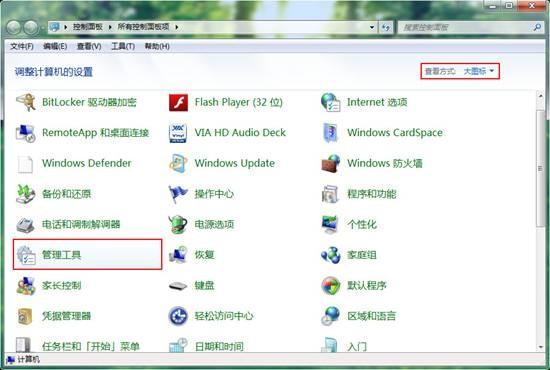Open the 查看(V) menu

[89, 46]
